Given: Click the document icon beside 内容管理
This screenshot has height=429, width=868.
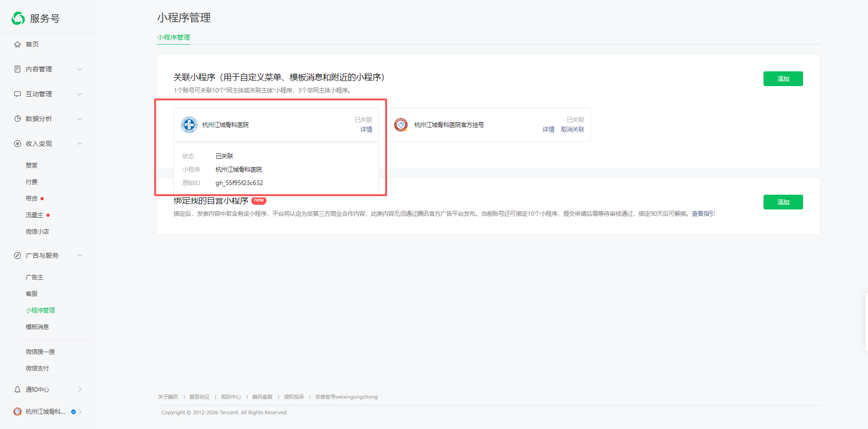Looking at the screenshot, I should click(x=17, y=69).
